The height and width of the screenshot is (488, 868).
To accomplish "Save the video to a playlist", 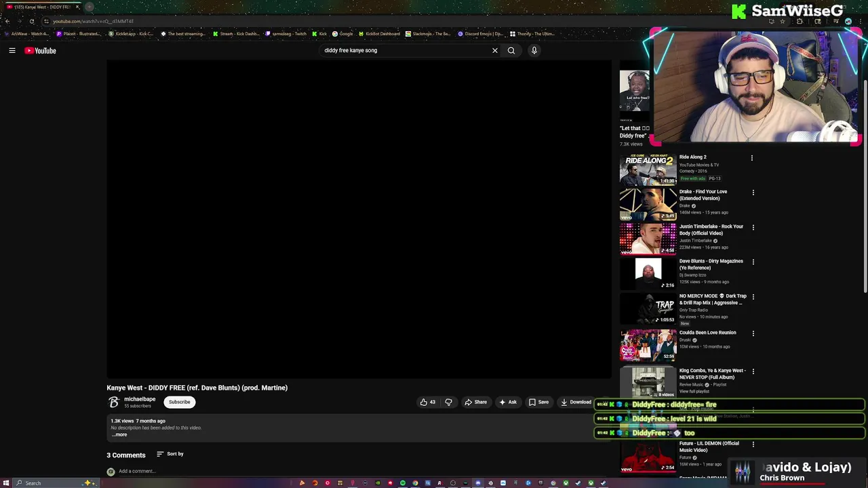I will tap(538, 402).
